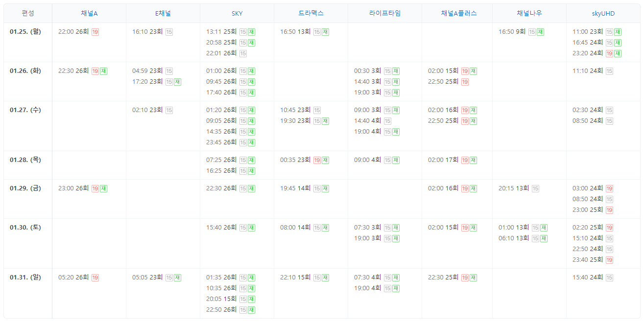Click the red 19 badge beside 채널A플러스 02:00 17회
The width and height of the screenshot is (644, 323).
tap(465, 160)
